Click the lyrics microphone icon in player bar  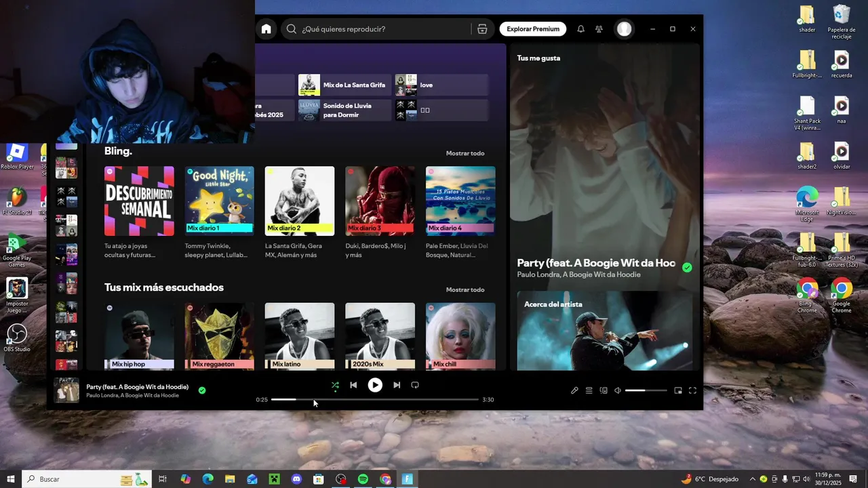[x=574, y=390]
